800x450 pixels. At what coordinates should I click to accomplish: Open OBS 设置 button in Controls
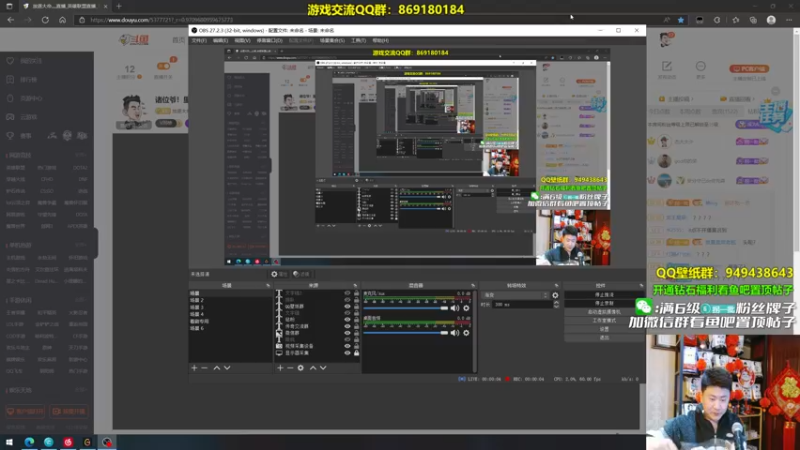[x=604, y=329]
